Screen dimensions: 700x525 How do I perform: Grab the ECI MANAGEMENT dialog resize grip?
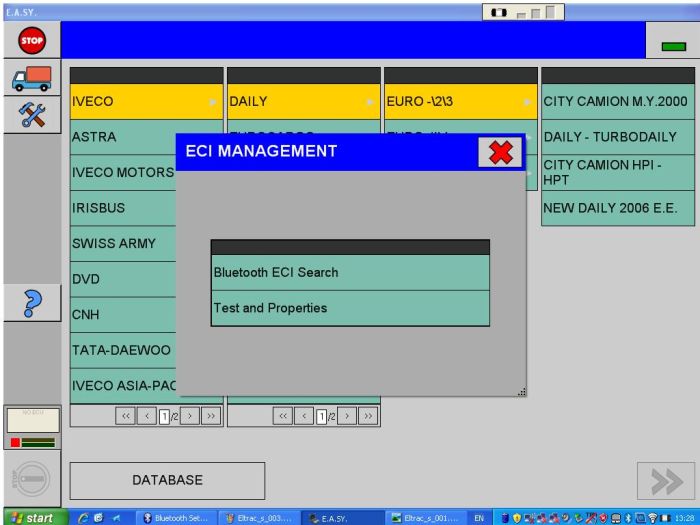pos(521,392)
